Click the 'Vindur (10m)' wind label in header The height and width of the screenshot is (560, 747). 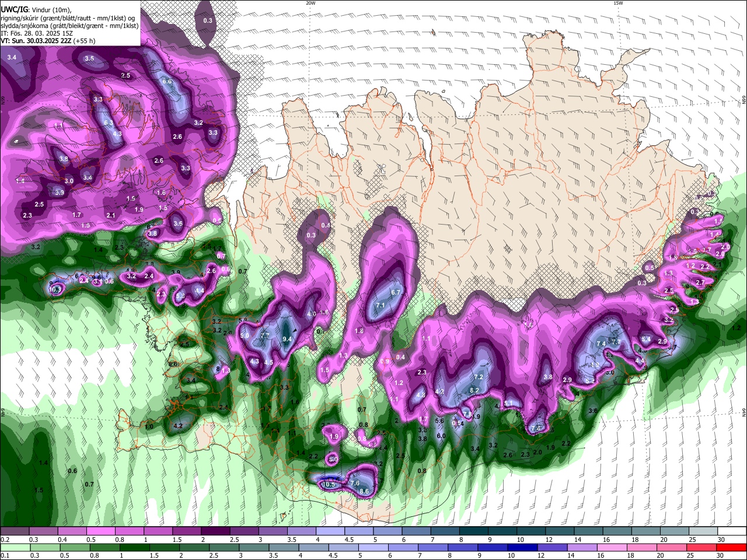click(51, 9)
